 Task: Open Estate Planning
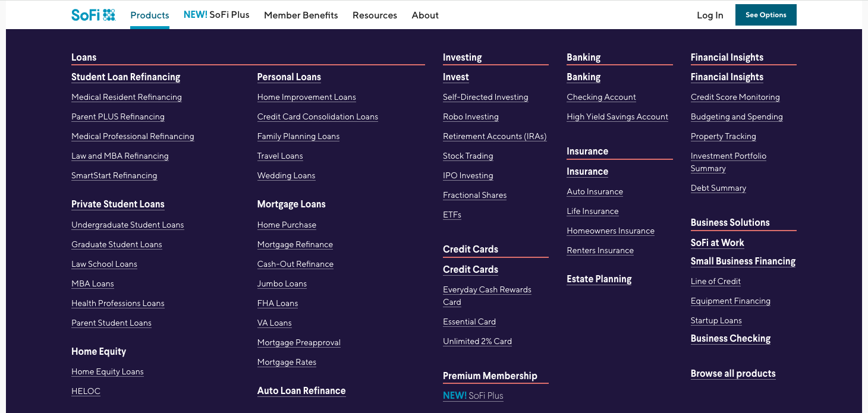click(599, 279)
